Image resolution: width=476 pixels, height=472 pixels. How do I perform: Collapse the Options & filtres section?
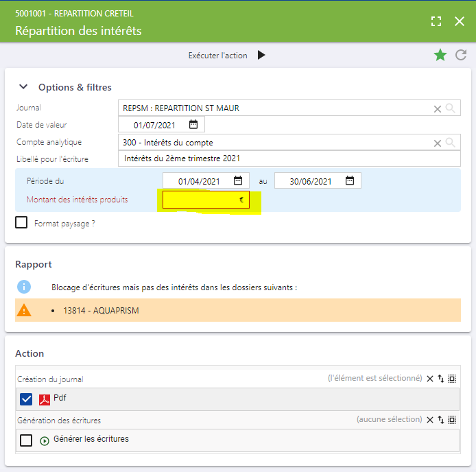pos(23,87)
